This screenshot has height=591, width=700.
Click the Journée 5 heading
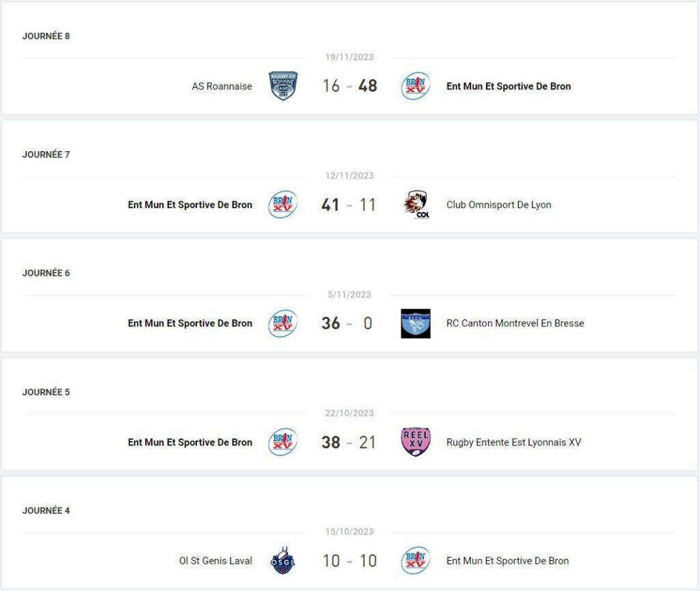tap(46, 392)
